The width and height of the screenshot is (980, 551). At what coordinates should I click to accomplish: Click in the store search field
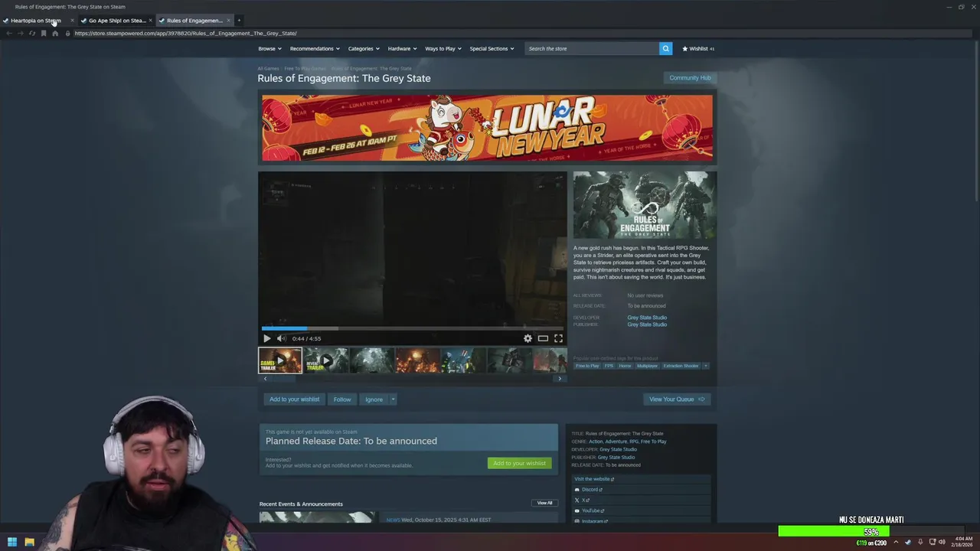pyautogui.click(x=592, y=48)
